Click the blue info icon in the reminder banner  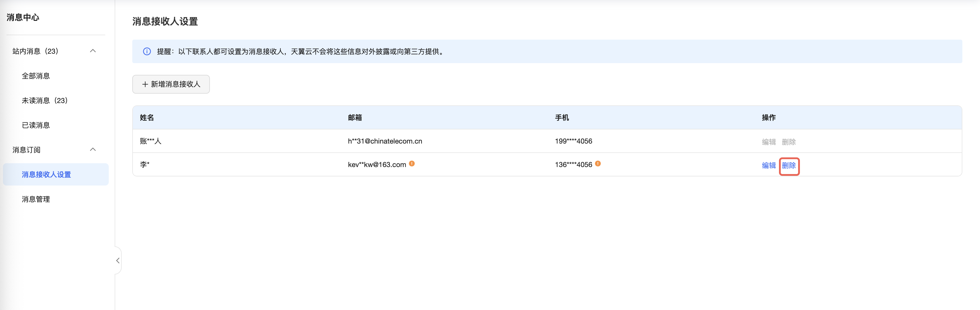click(x=147, y=52)
